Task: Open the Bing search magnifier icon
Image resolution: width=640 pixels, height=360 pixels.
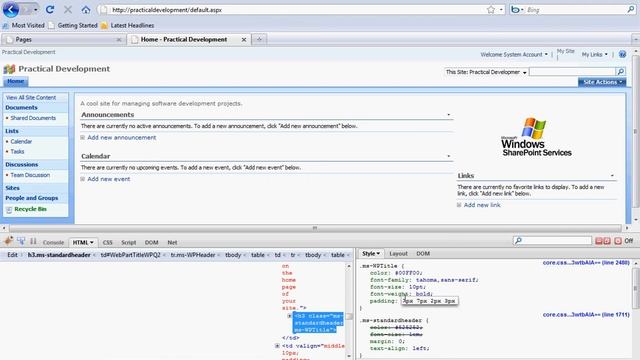Action: (x=631, y=9)
